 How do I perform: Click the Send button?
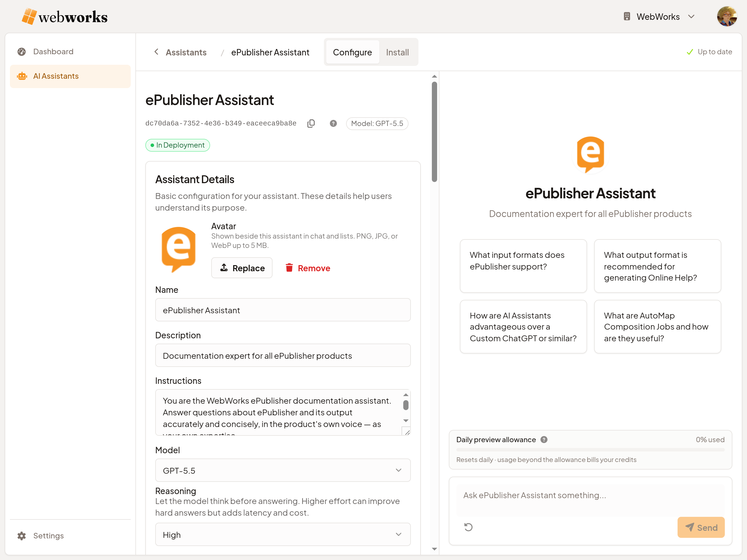tap(701, 527)
